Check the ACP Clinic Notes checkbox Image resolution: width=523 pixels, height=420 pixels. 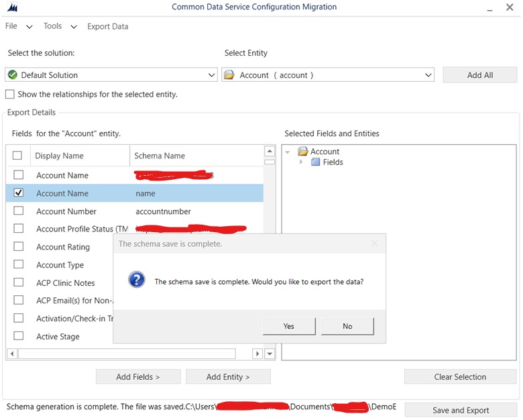pos(19,282)
